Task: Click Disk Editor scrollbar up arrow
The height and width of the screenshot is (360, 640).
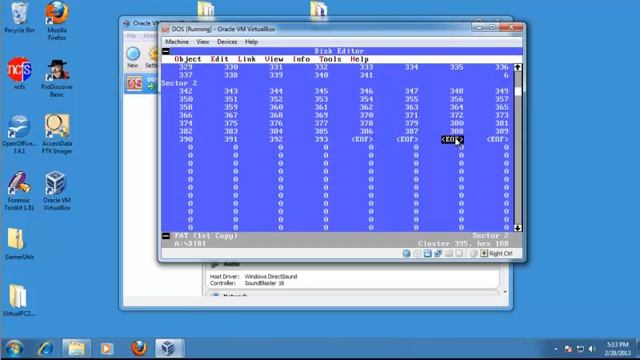Action: point(518,67)
